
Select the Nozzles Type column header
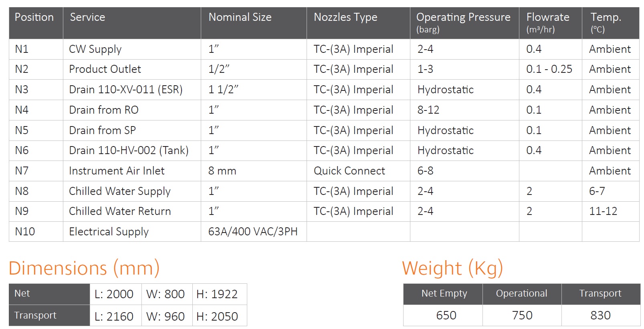click(x=358, y=23)
